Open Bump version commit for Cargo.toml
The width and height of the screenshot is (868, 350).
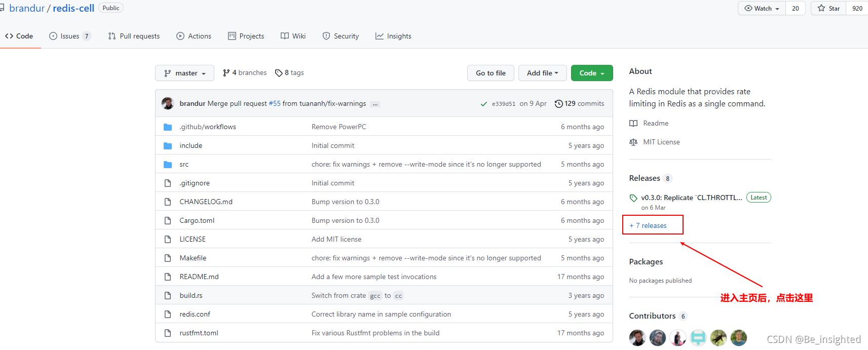coord(345,220)
